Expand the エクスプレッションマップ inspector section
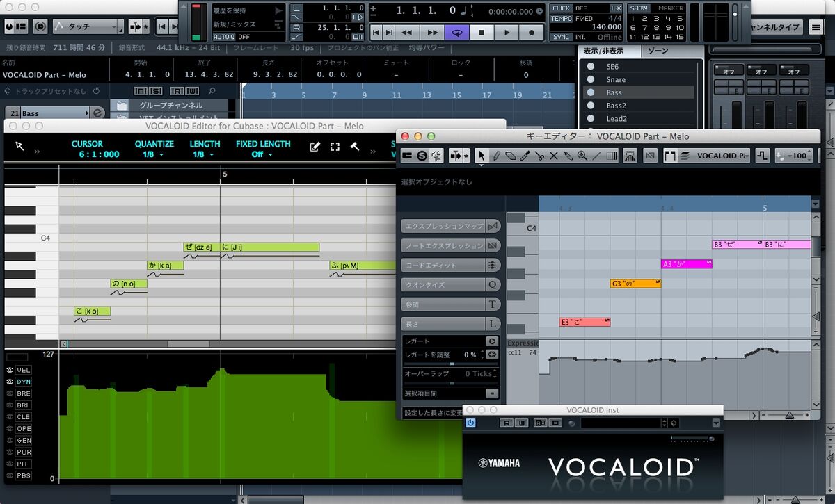The image size is (835, 504). [450, 226]
